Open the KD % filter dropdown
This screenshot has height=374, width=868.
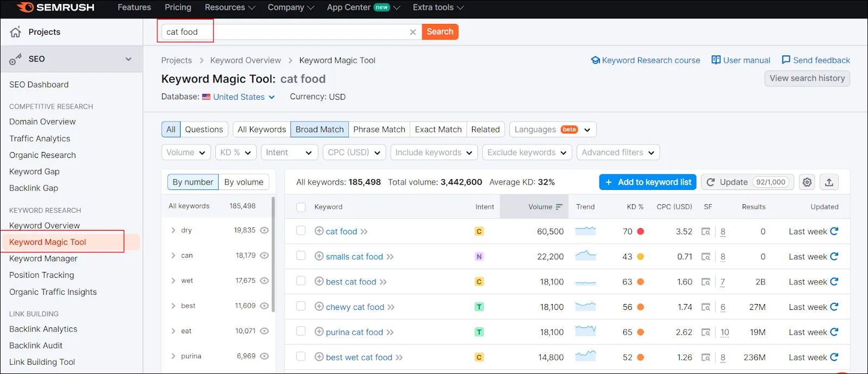pos(235,153)
